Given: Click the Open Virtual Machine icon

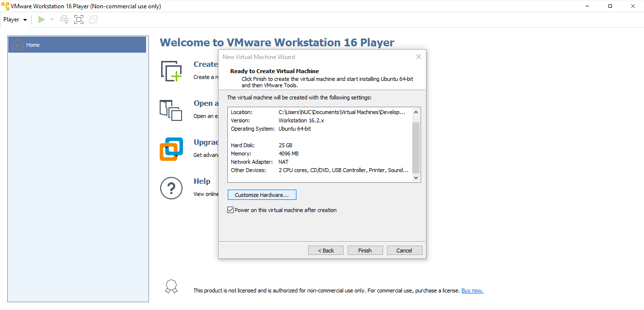Looking at the screenshot, I should (x=171, y=110).
